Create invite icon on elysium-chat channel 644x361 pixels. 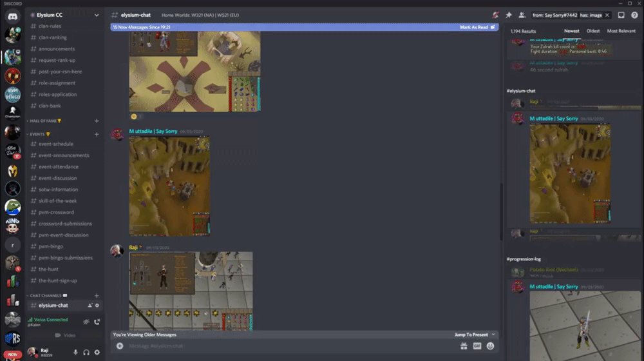(90, 306)
